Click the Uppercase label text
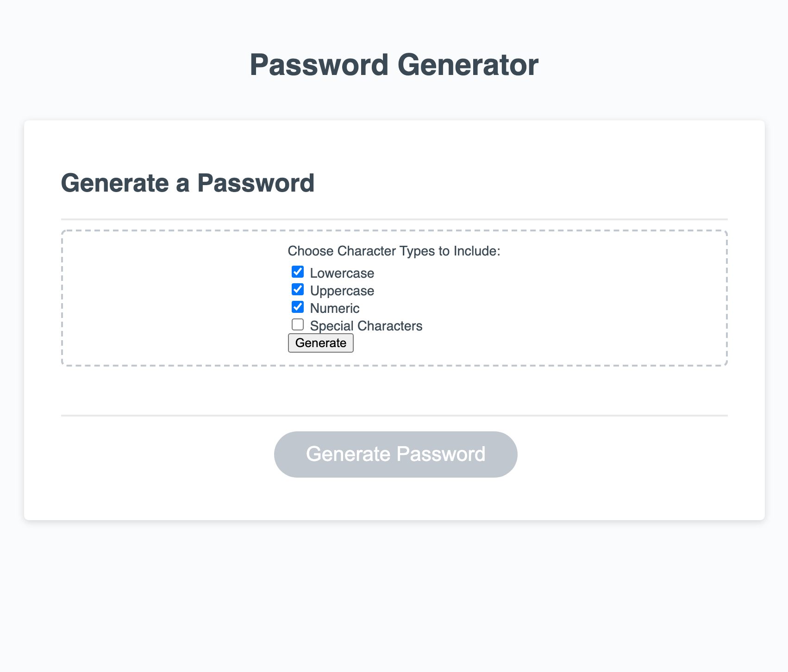The width and height of the screenshot is (788, 672). 342,290
